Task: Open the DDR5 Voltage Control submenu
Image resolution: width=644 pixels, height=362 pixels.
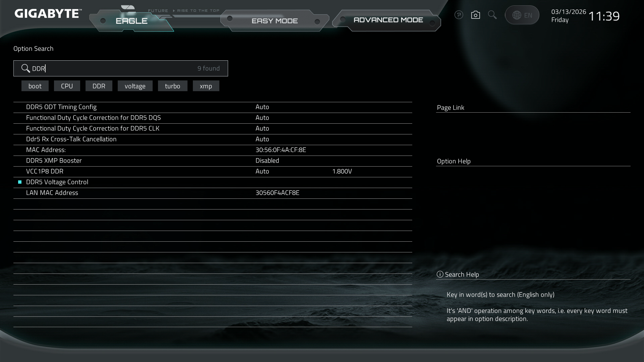Action: [57, 182]
